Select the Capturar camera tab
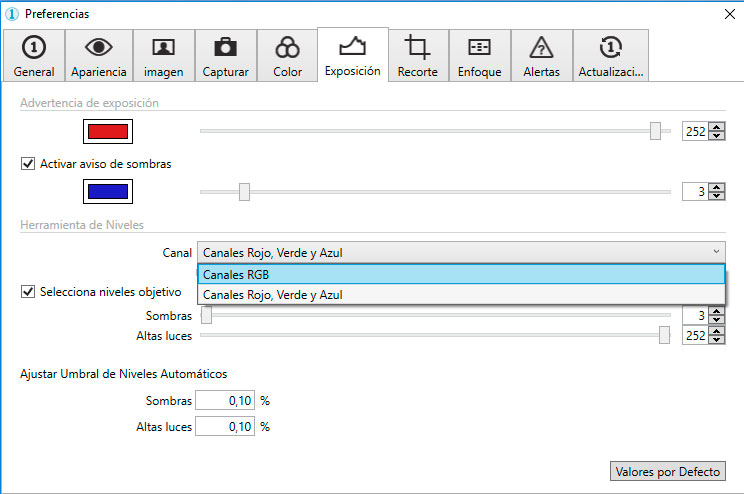The image size is (744, 494). [x=225, y=57]
